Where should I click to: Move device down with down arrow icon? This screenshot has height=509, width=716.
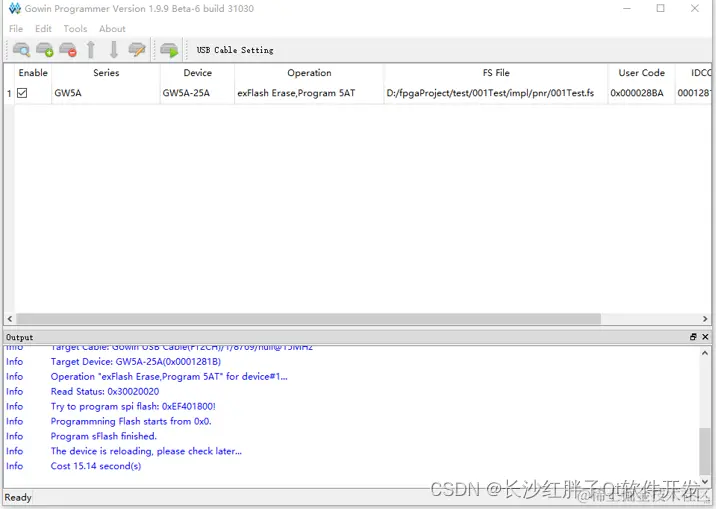click(x=114, y=50)
